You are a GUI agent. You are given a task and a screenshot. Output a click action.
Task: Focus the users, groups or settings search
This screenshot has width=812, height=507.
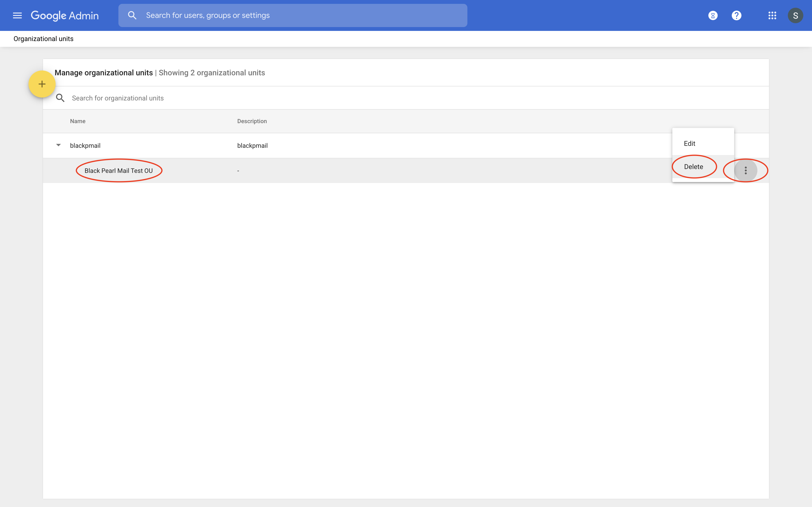point(295,15)
